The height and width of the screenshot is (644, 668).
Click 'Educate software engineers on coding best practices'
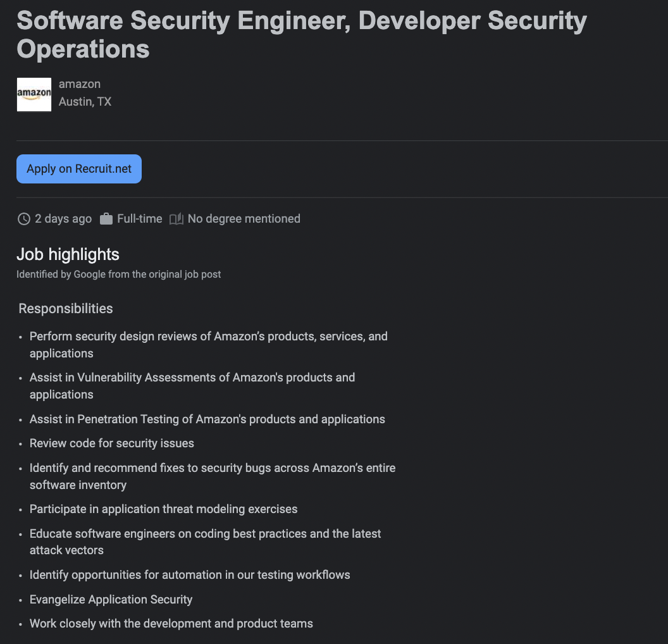tap(206, 542)
